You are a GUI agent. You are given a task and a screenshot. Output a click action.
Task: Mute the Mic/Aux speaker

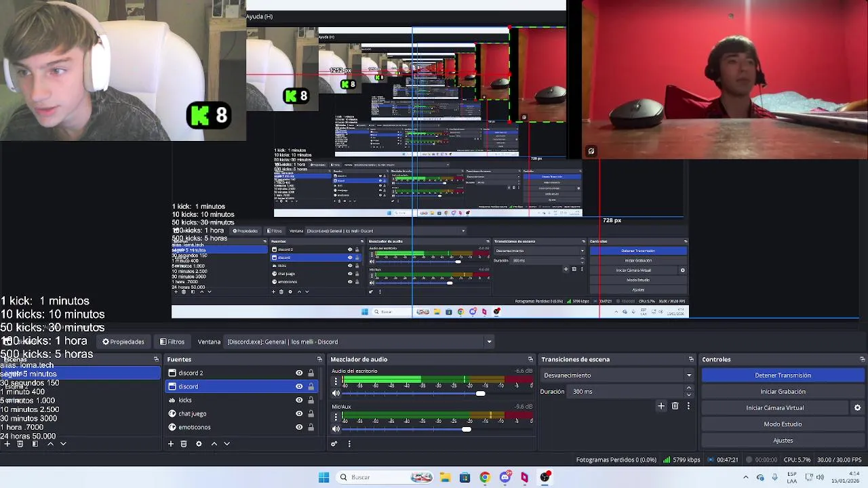point(336,428)
